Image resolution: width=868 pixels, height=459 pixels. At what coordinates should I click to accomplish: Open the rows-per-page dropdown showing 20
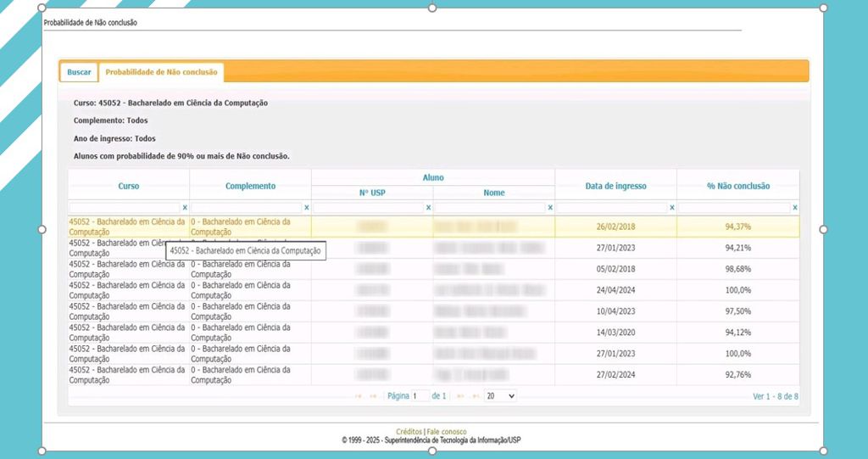tap(500, 396)
